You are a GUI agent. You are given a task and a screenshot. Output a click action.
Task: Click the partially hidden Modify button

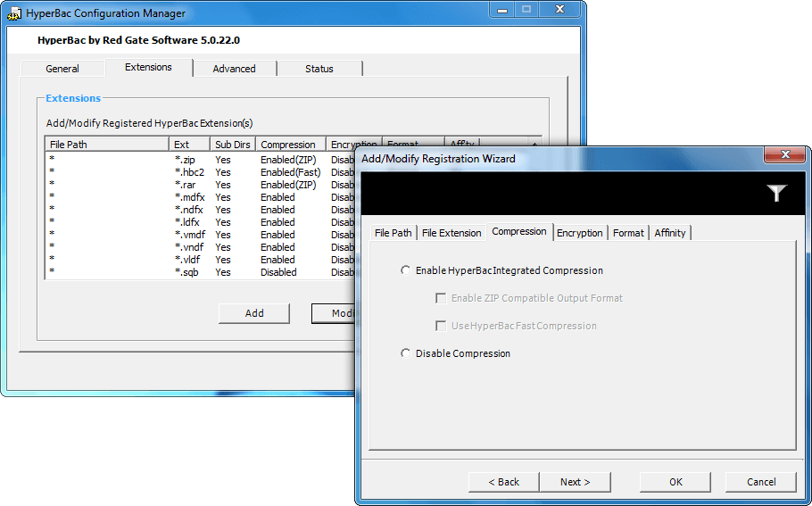tap(334, 313)
